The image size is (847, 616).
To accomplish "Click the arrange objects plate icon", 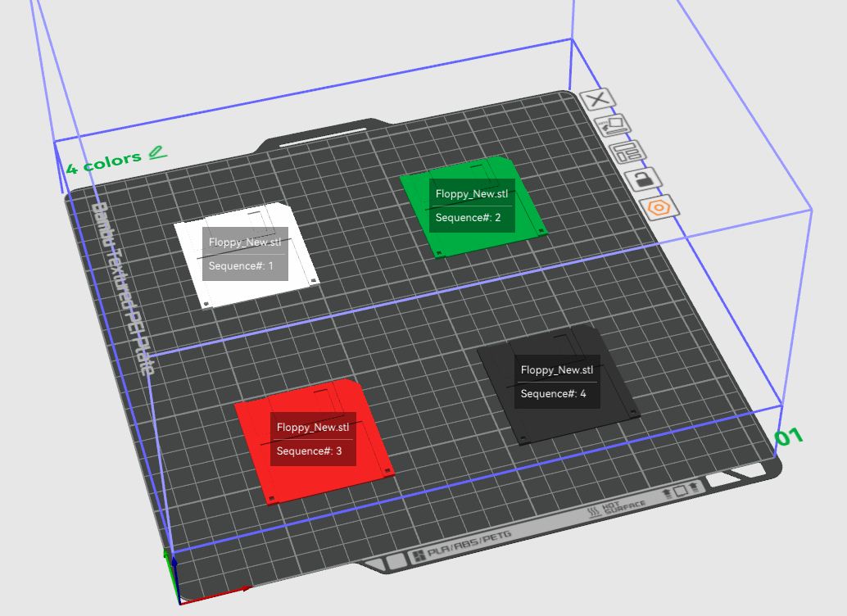I will [x=627, y=152].
